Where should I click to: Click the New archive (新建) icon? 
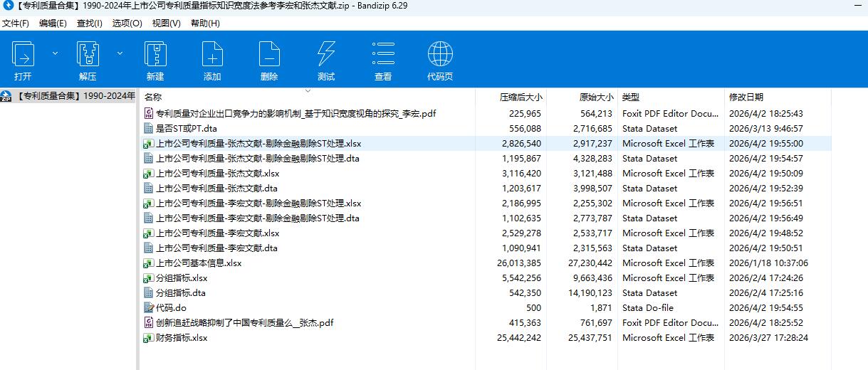click(155, 54)
